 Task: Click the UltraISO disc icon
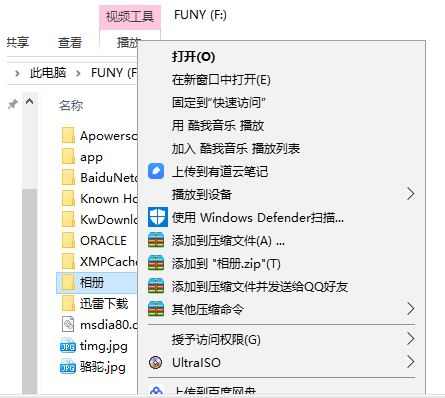tap(156, 362)
